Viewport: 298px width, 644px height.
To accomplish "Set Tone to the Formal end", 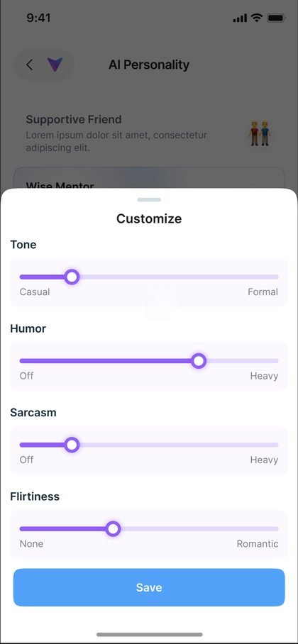I will pyautogui.click(x=278, y=277).
